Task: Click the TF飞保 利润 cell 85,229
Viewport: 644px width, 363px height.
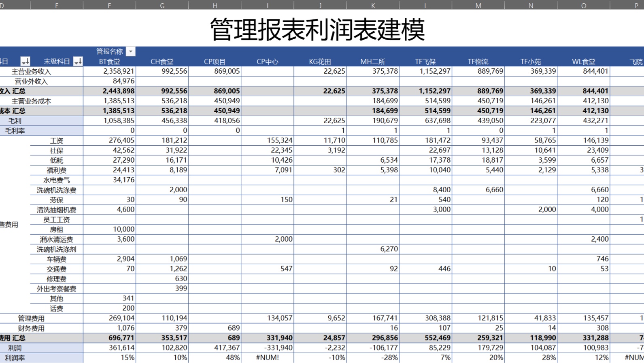Action: click(x=425, y=348)
